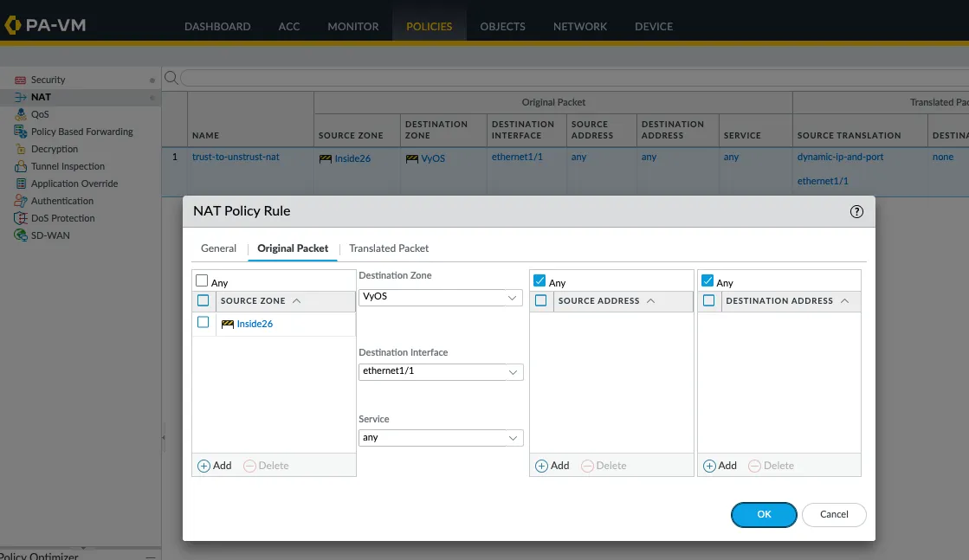Select the Inside26 source zone checkbox
The height and width of the screenshot is (560, 969).
pyautogui.click(x=203, y=321)
